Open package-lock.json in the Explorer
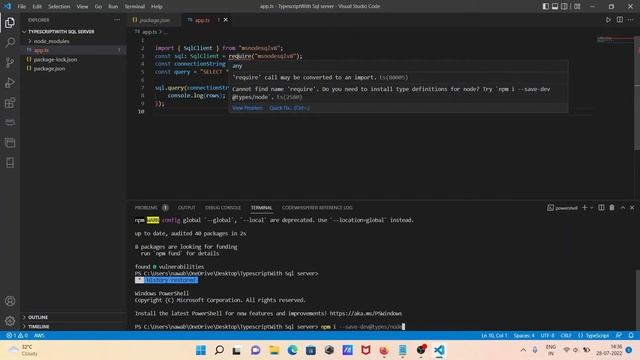The width and height of the screenshot is (640, 360). click(x=55, y=59)
